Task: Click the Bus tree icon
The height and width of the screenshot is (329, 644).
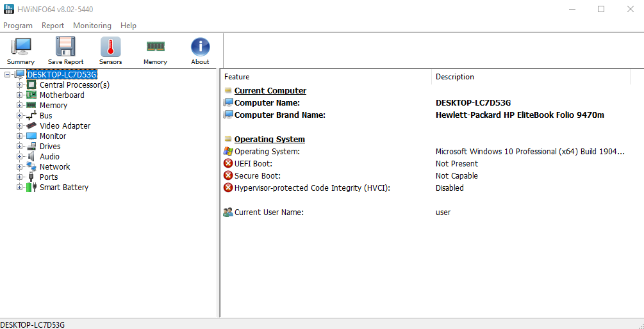Action: pyautogui.click(x=31, y=116)
